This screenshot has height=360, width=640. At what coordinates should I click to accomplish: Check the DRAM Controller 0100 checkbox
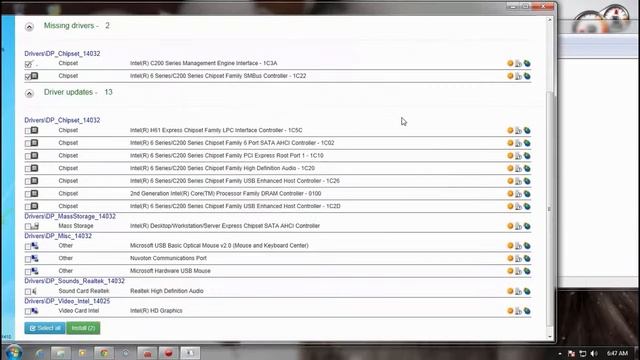[28, 194]
